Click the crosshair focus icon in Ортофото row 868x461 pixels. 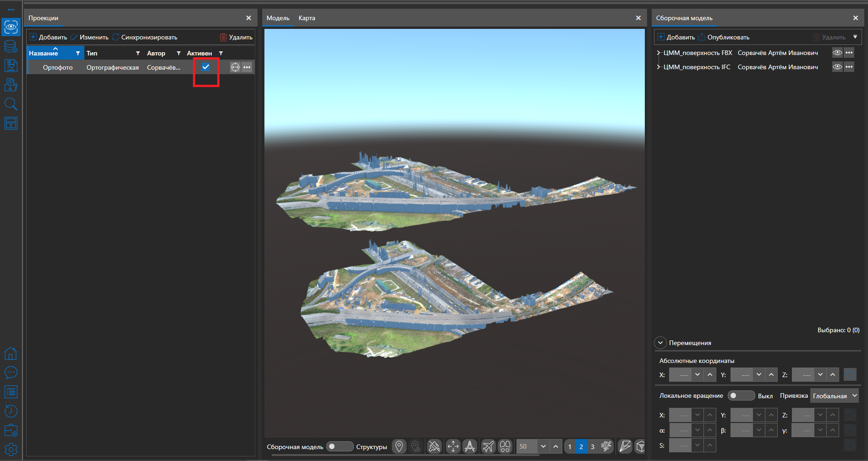point(235,67)
